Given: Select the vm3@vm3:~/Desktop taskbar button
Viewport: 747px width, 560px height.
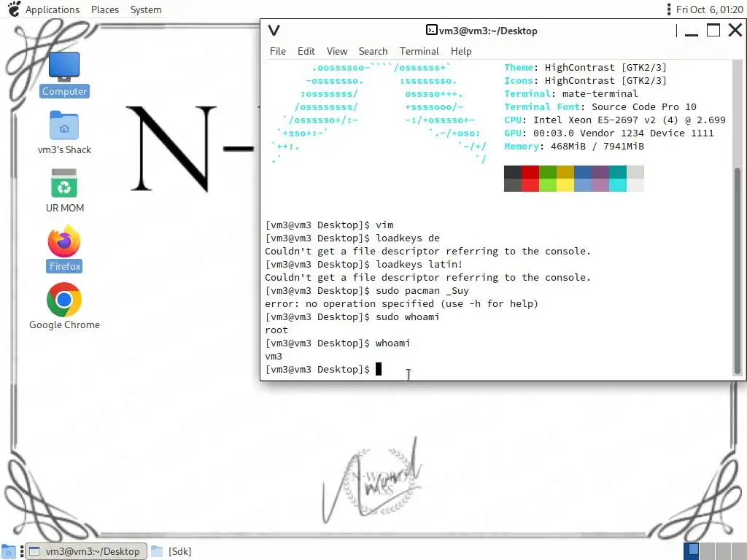Looking at the screenshot, I should (86, 551).
